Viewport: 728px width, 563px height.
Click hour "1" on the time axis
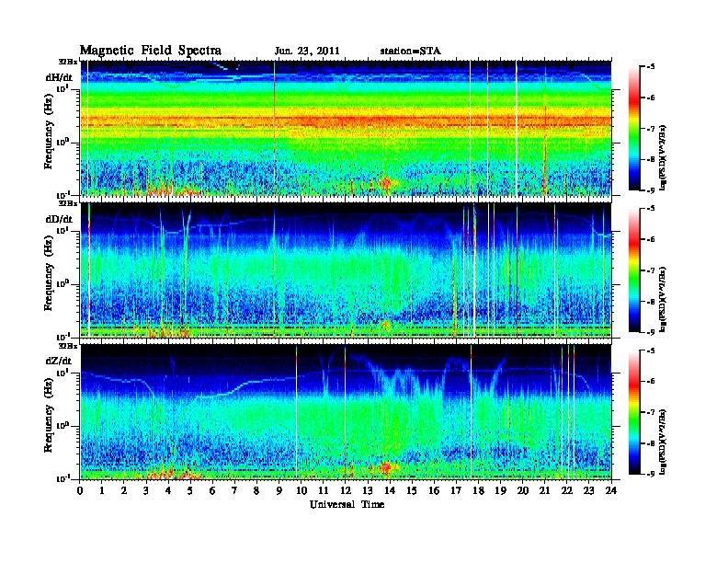pos(102,490)
